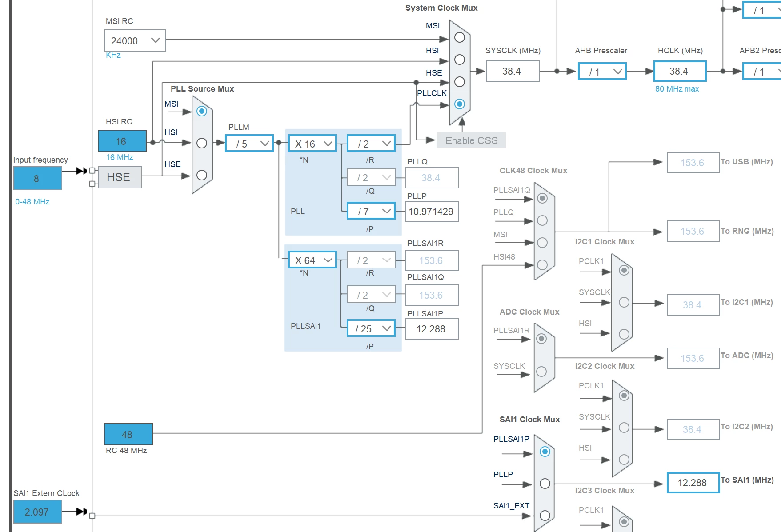Click the PLLP 10.971429 output field
The image size is (781, 532).
(x=432, y=212)
